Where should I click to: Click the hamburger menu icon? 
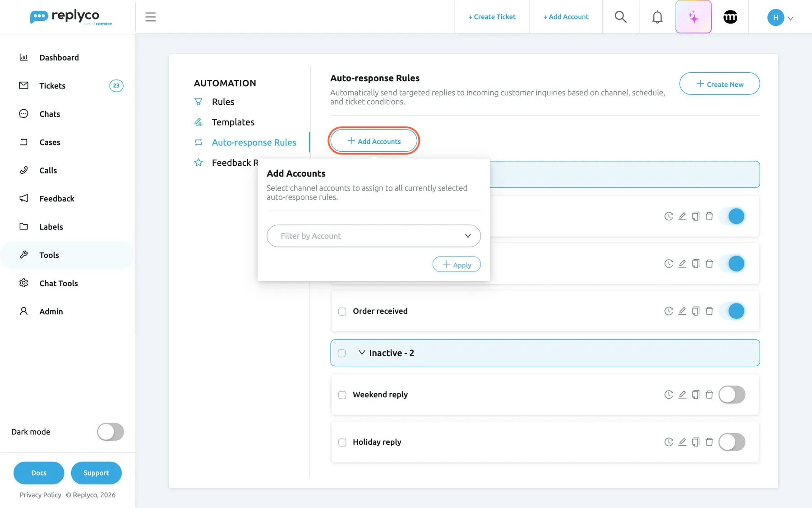pyautogui.click(x=151, y=17)
